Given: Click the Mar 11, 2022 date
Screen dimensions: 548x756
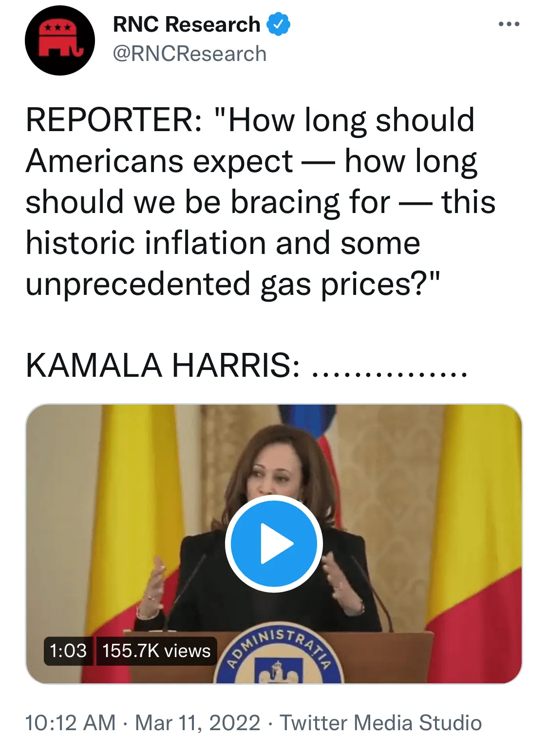Looking at the screenshot, I should (197, 723).
